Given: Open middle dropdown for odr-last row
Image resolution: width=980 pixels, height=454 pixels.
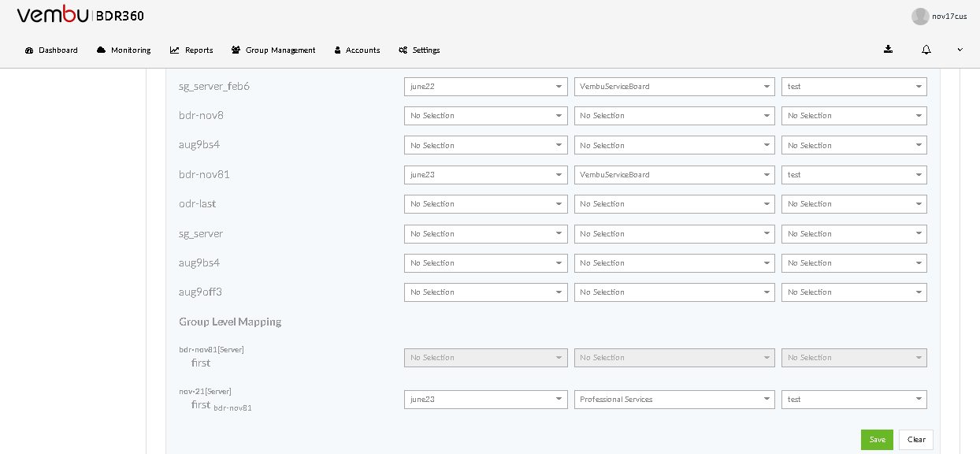Looking at the screenshot, I should (x=674, y=204).
